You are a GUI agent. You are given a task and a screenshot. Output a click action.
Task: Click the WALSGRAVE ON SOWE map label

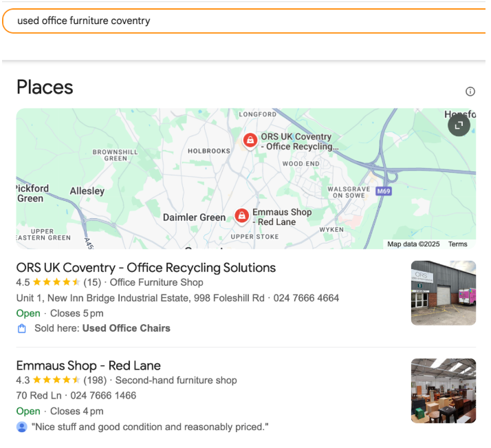pyautogui.click(x=349, y=192)
